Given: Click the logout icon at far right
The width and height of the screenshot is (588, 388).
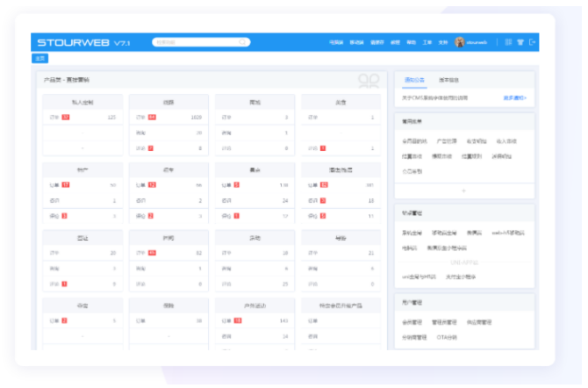Looking at the screenshot, I should tap(532, 42).
